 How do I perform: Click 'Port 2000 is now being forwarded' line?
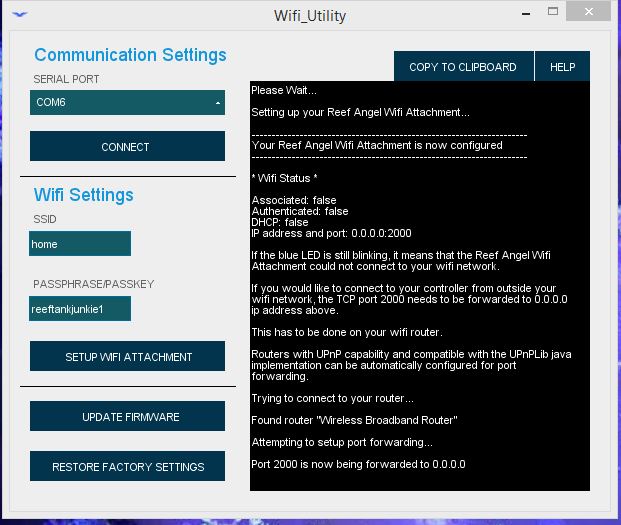358,464
